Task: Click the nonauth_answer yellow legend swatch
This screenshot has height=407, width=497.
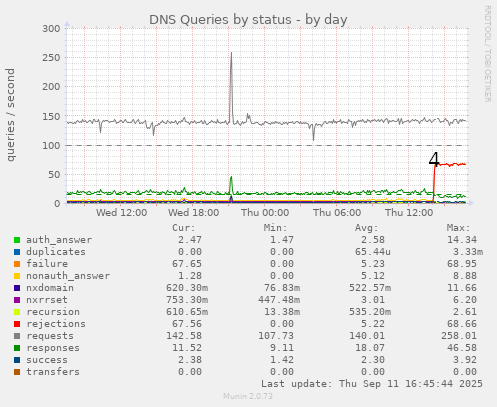Action: coord(17,276)
